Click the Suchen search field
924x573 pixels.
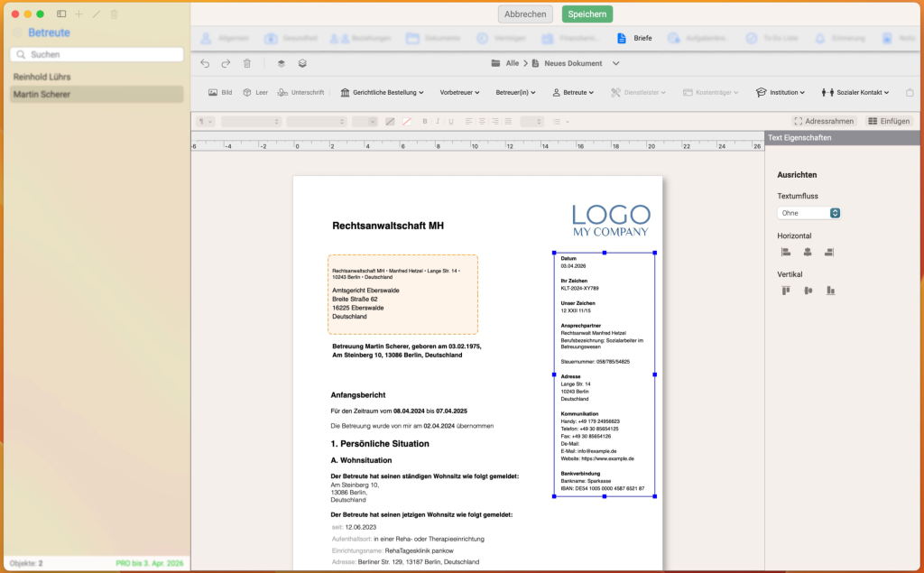point(97,55)
